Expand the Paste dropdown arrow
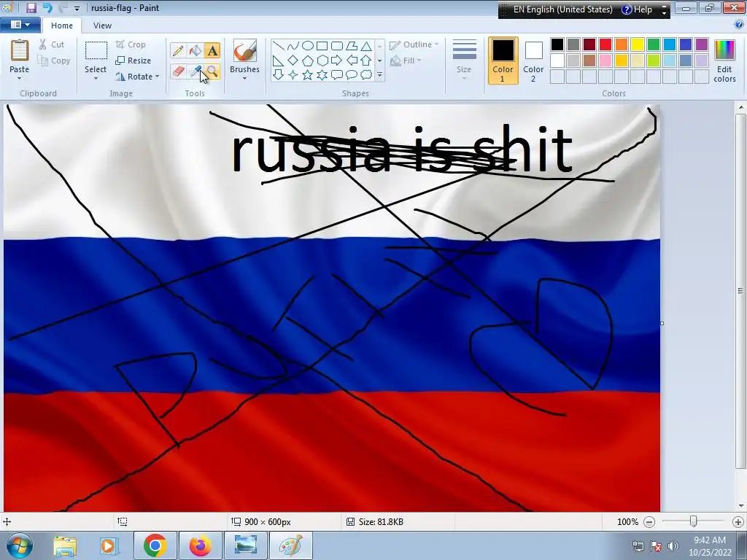This screenshot has width=747, height=560. 19,79
